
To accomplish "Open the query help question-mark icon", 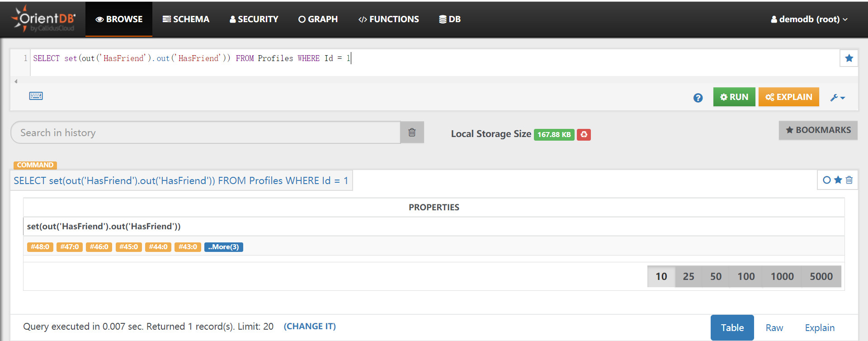I will 698,98.
